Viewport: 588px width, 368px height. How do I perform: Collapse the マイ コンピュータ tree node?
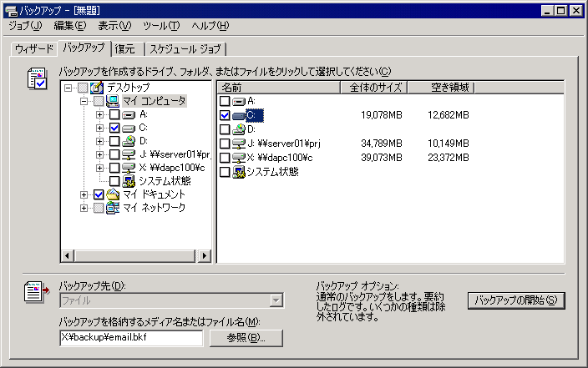(x=84, y=101)
